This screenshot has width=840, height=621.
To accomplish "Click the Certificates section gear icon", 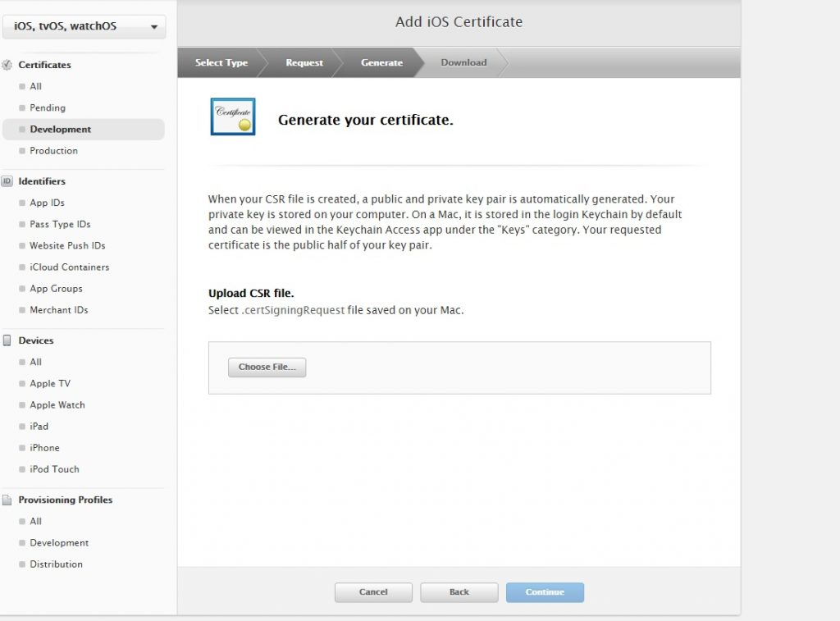I will click(x=7, y=65).
